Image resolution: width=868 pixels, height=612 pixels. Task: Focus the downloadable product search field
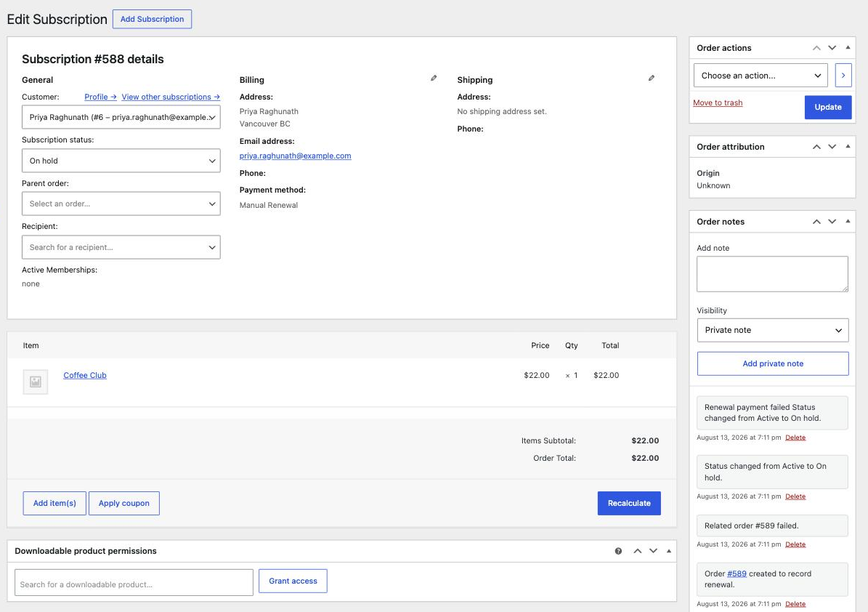click(x=134, y=583)
